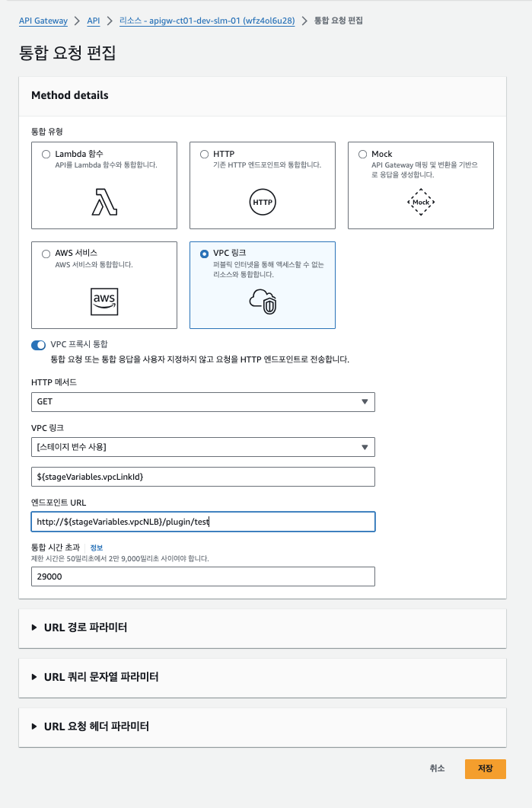Viewport: 532px width, 808px height.
Task: Click the Lambda function icon
Action: coord(104,202)
